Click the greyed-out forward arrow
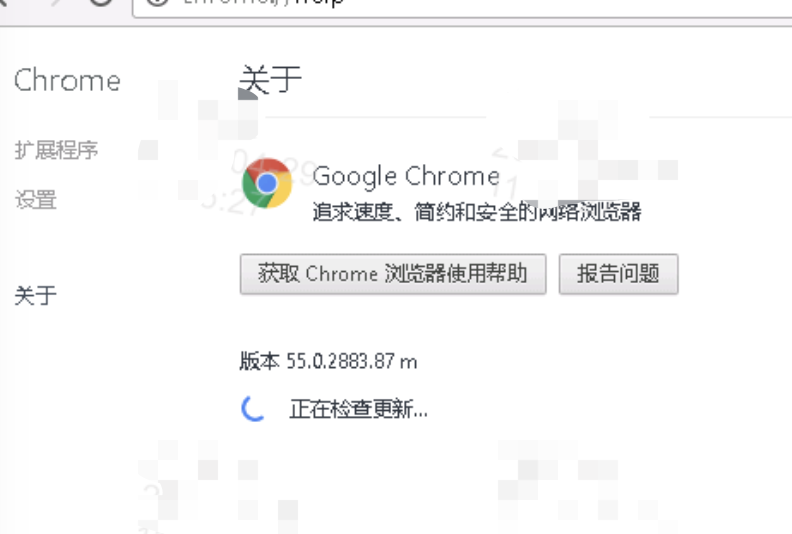The width and height of the screenshot is (792, 534). (57, 2)
